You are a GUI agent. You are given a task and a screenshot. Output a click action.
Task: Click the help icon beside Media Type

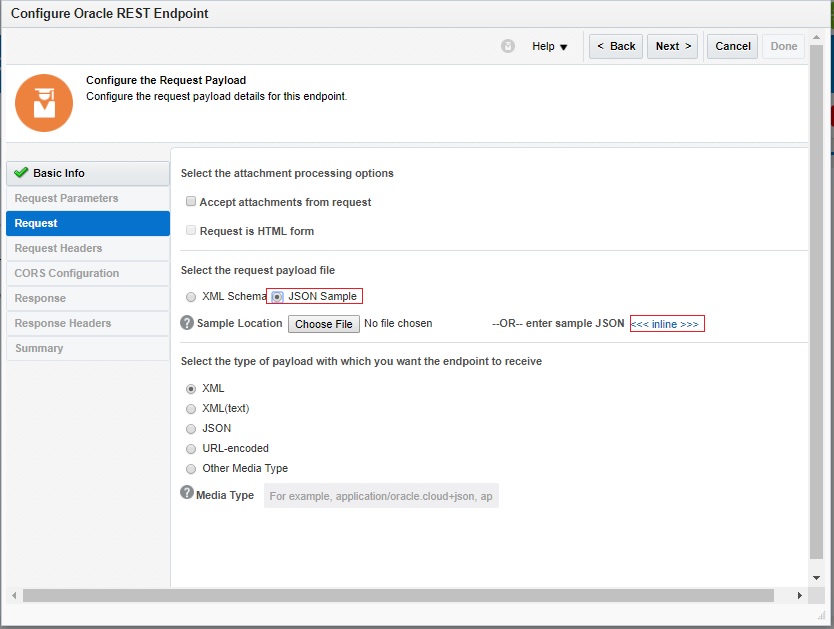coord(187,492)
